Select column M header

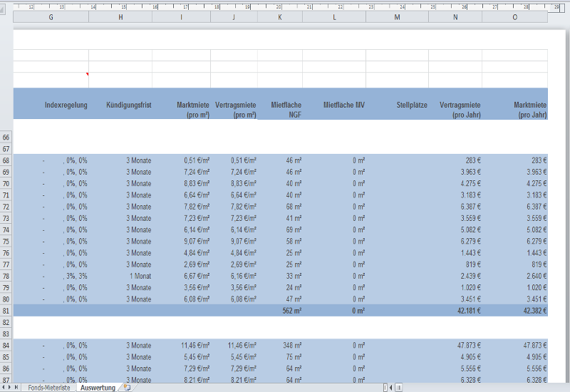(397, 17)
